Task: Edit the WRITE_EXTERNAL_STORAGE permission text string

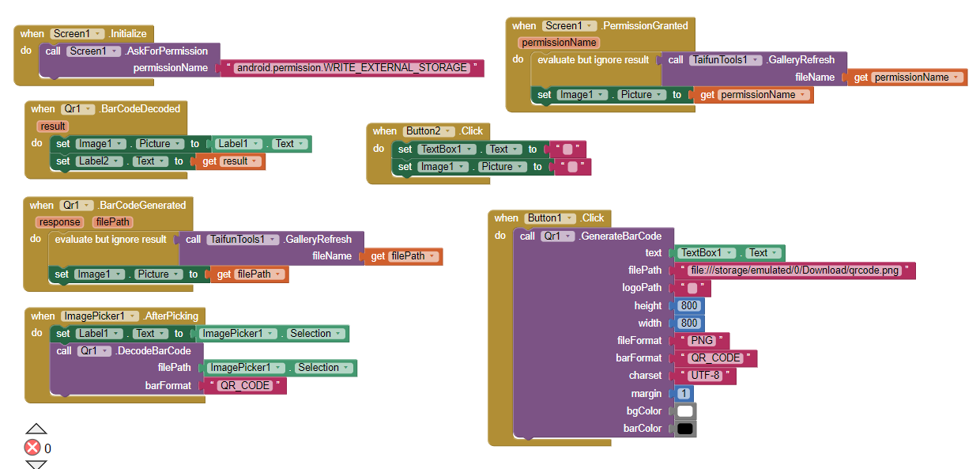Action: click(352, 68)
